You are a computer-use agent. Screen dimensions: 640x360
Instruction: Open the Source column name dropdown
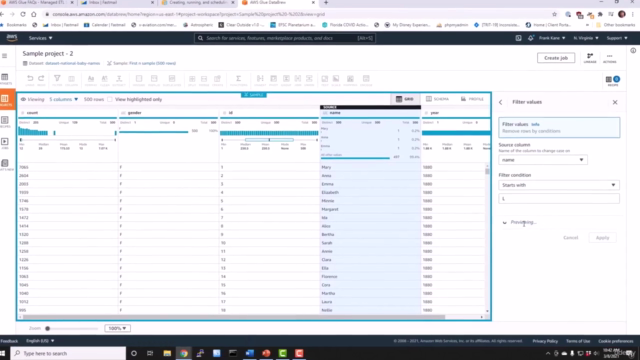pyautogui.click(x=542, y=160)
